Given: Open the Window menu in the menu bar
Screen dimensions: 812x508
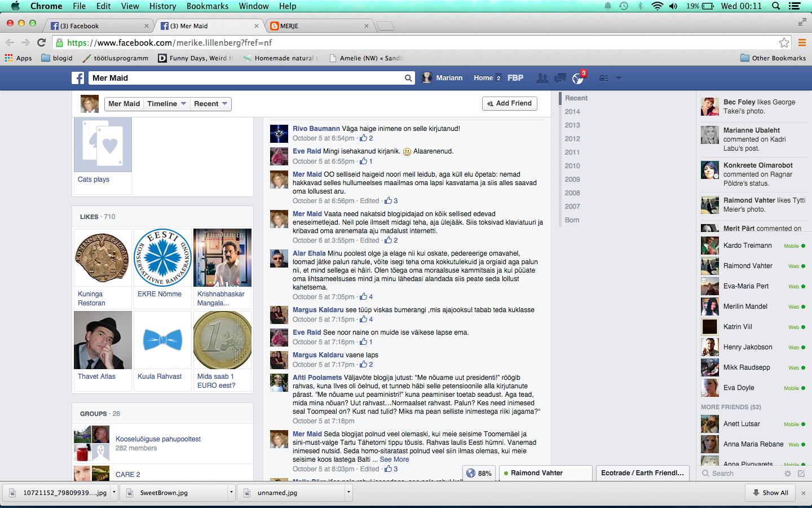Looking at the screenshot, I should tap(254, 6).
